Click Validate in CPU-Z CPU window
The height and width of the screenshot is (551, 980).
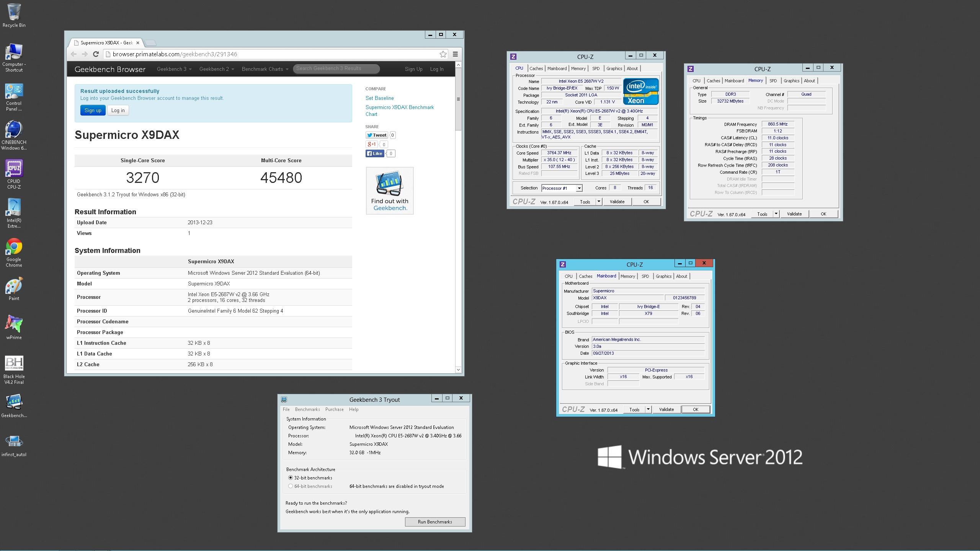pyautogui.click(x=617, y=202)
